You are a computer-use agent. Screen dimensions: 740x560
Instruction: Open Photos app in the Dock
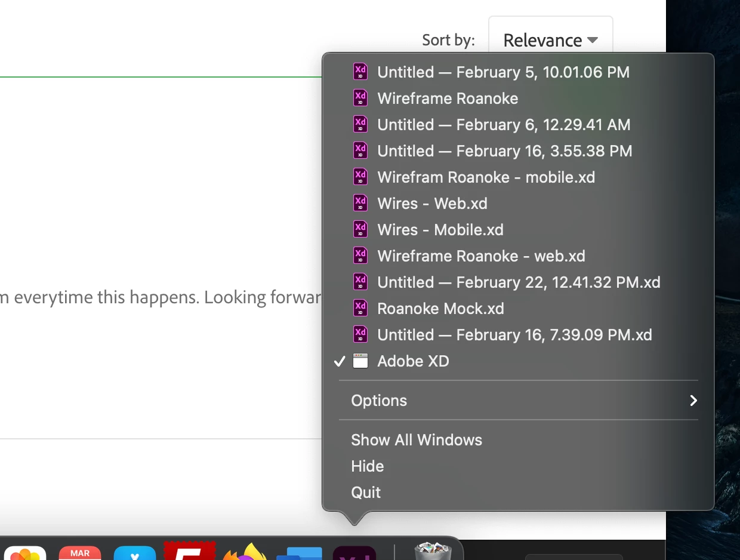[x=24, y=553]
